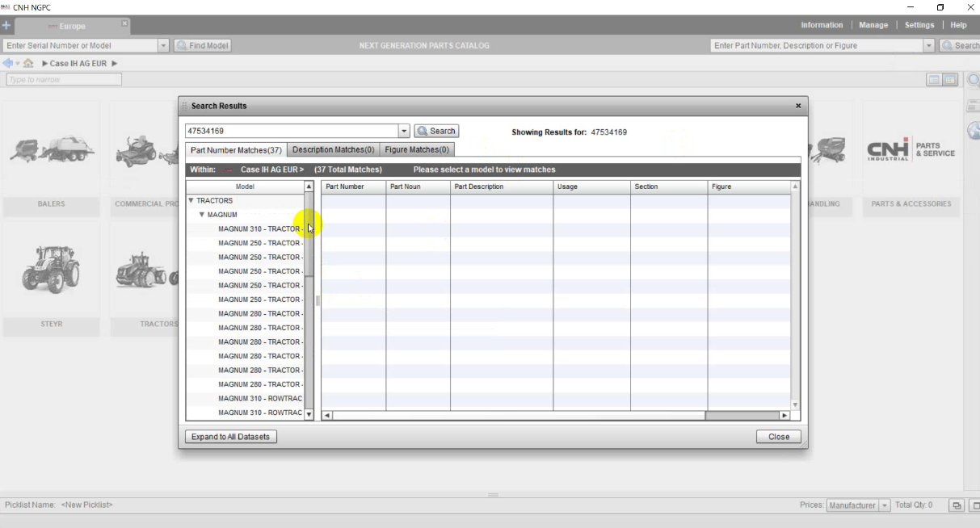Click the globe icon in the right sidebar
Viewport: 980px width, 528px height.
click(974, 131)
